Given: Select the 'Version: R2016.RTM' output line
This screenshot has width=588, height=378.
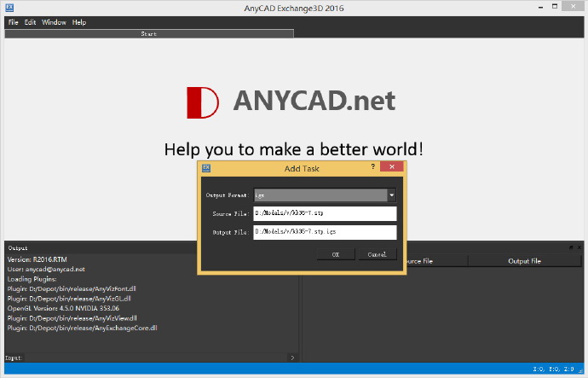Looking at the screenshot, I should [37, 259].
